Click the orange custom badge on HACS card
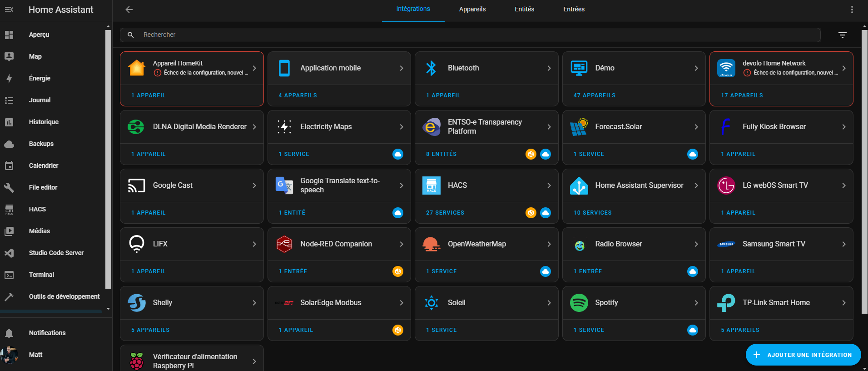 pyautogui.click(x=531, y=213)
